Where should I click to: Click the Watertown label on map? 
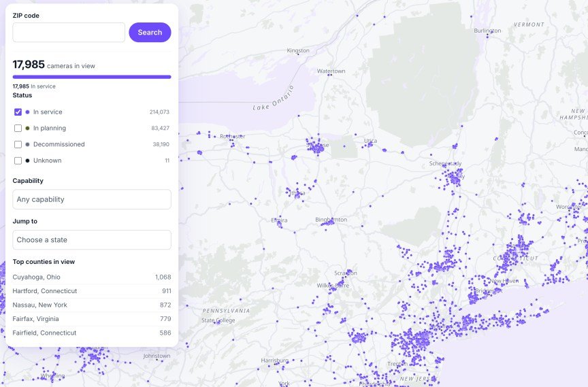pyautogui.click(x=331, y=71)
